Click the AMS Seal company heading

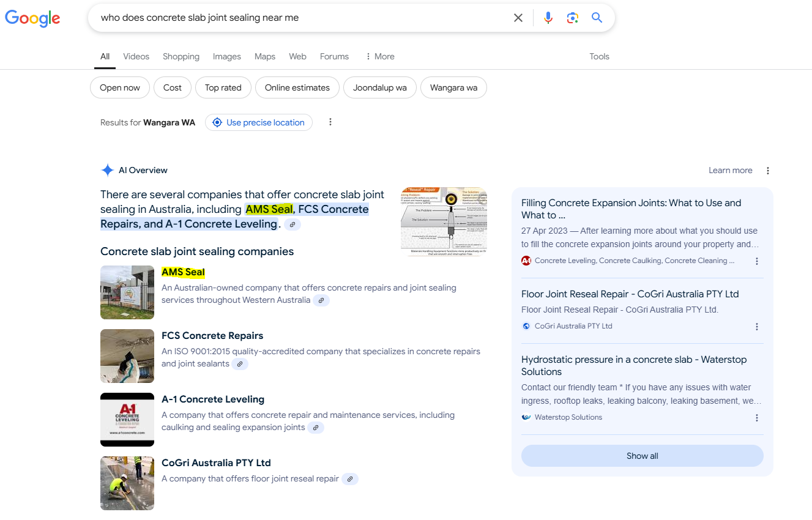(x=183, y=272)
